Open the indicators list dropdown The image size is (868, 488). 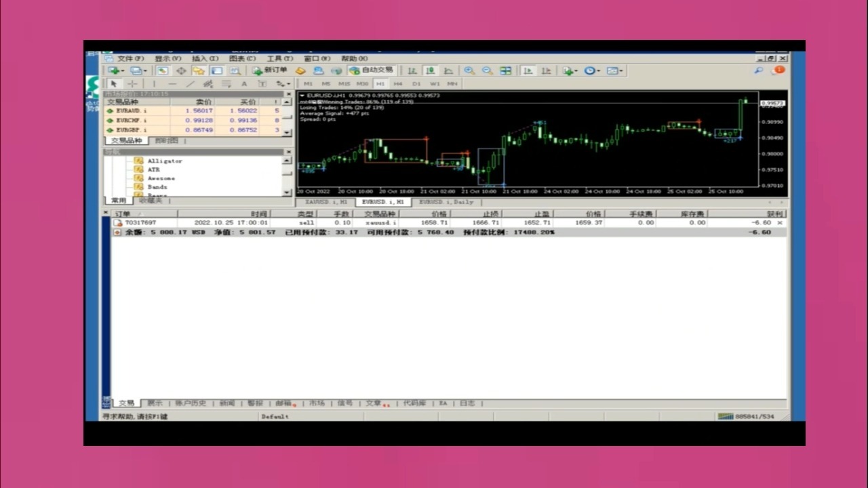[x=570, y=70]
